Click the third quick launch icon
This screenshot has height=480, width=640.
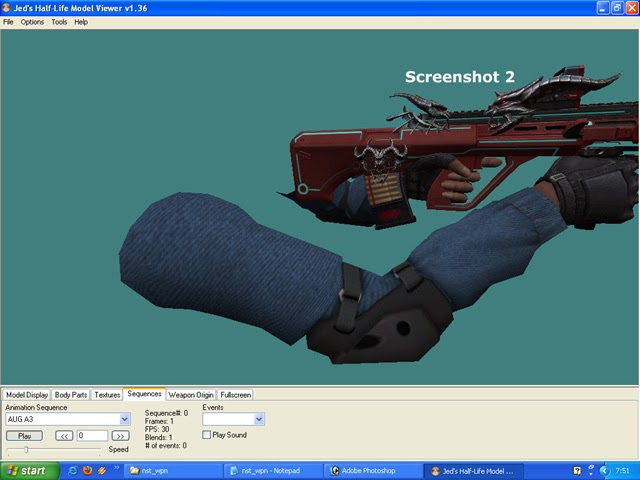tap(102, 471)
